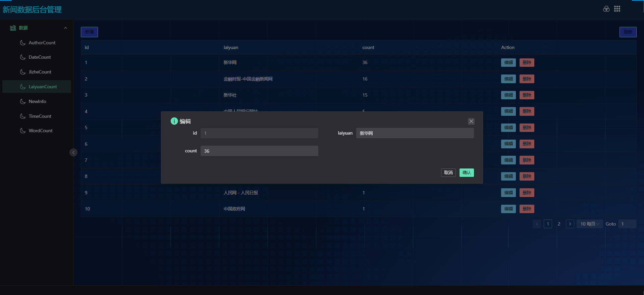Click the AuthorCount moon icon

[23, 43]
